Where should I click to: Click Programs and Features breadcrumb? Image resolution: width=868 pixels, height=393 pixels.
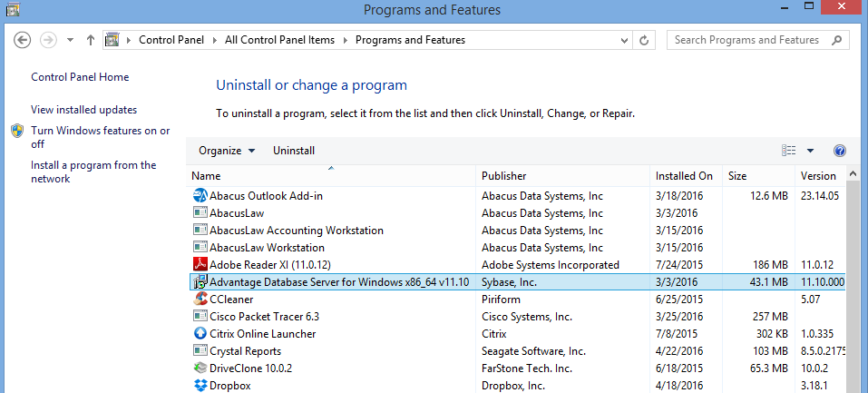(410, 40)
